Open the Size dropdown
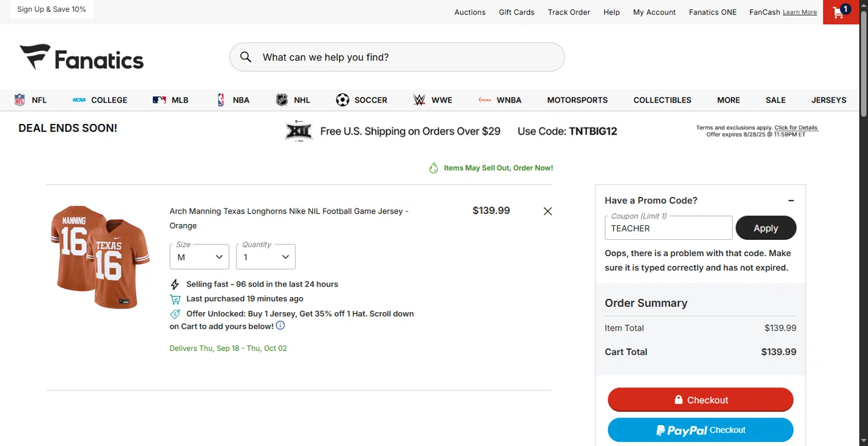Viewport: 868px width, 446px height. [199, 257]
